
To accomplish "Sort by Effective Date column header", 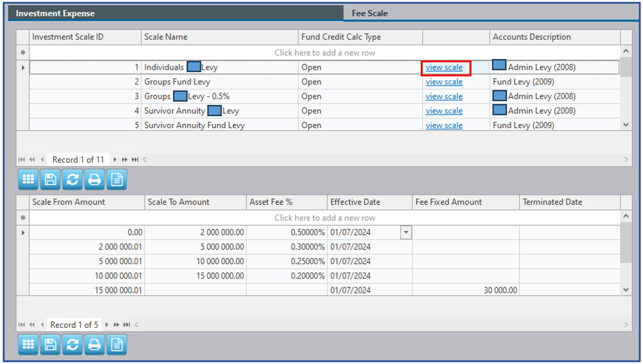I will 370,202.
